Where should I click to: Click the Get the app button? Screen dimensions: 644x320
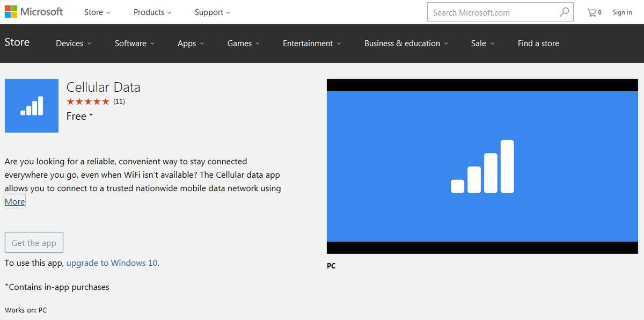click(34, 243)
